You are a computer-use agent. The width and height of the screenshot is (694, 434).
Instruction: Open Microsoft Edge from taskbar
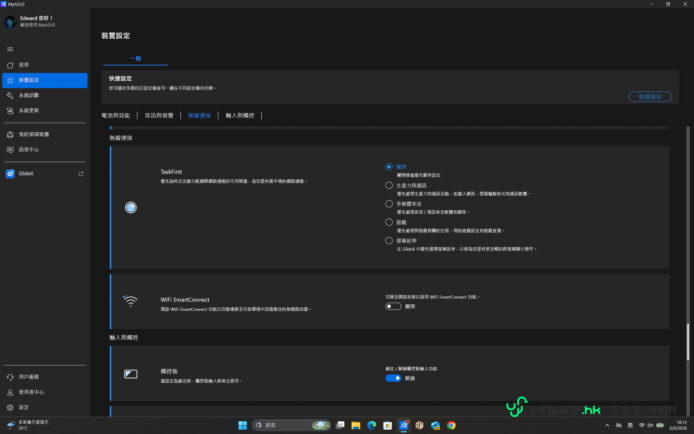[372, 425]
